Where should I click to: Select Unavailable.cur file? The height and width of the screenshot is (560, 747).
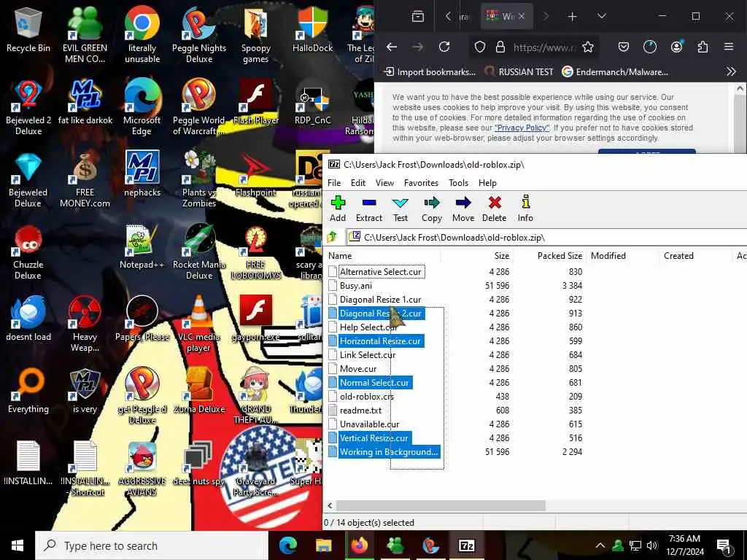point(369,424)
